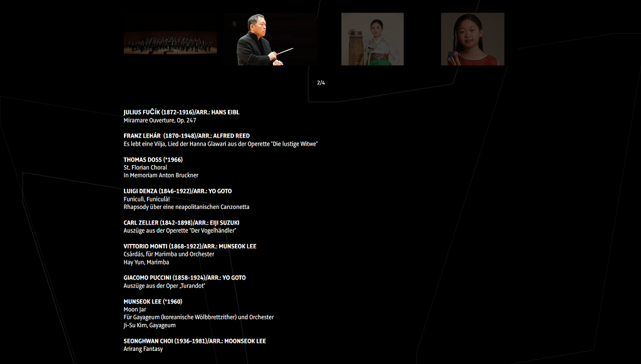The image size is (641, 364).
Task: Select the Thomas Doss (*1966) heading
Action: click(x=153, y=159)
